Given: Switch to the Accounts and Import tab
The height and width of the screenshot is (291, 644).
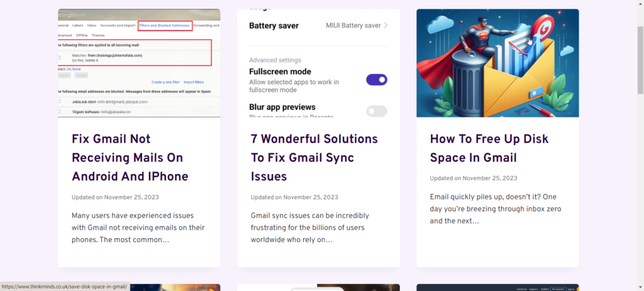Looking at the screenshot, I should click(118, 25).
